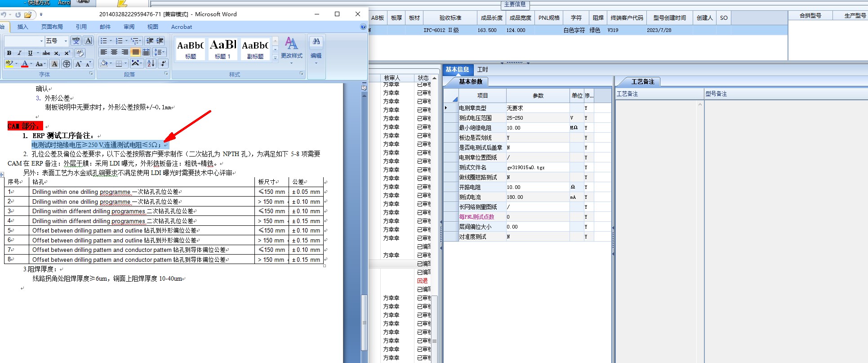Click 验收标准 column header in ERP
This screenshot has width=868, height=363.
point(450,18)
